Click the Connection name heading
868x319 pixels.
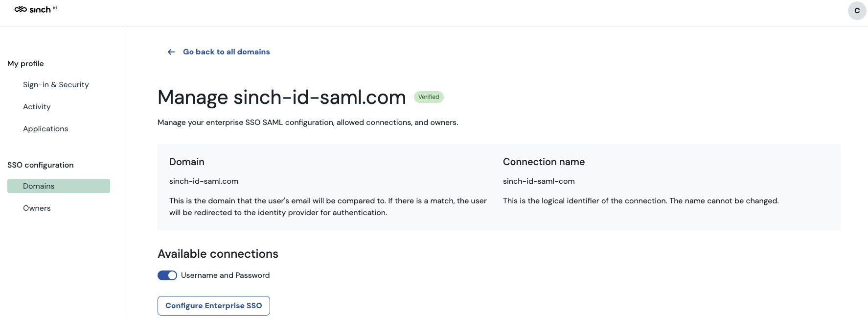coord(544,162)
